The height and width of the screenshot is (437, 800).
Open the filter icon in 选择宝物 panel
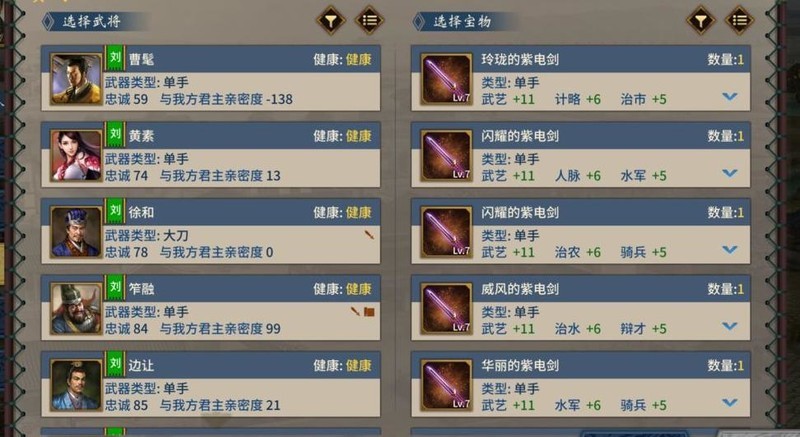[701, 20]
